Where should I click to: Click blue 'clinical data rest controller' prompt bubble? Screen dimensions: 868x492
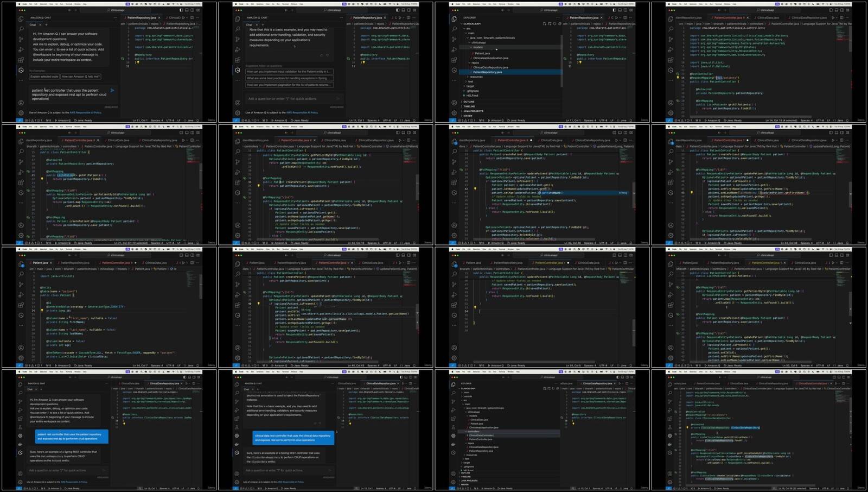click(293, 438)
